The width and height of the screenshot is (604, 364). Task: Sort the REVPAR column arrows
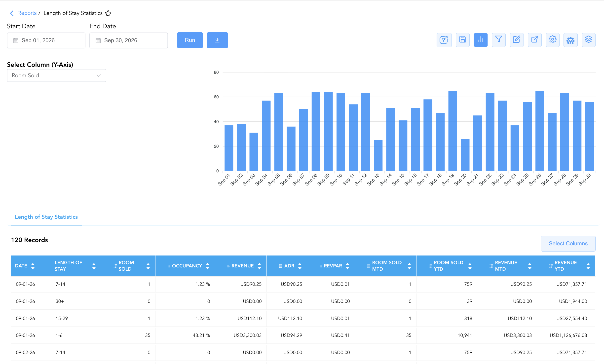click(347, 266)
